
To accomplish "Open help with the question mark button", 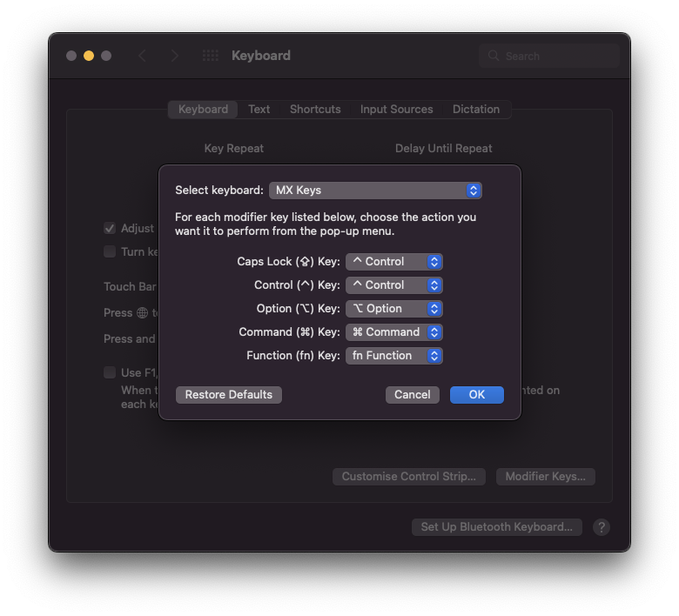I will pyautogui.click(x=601, y=527).
